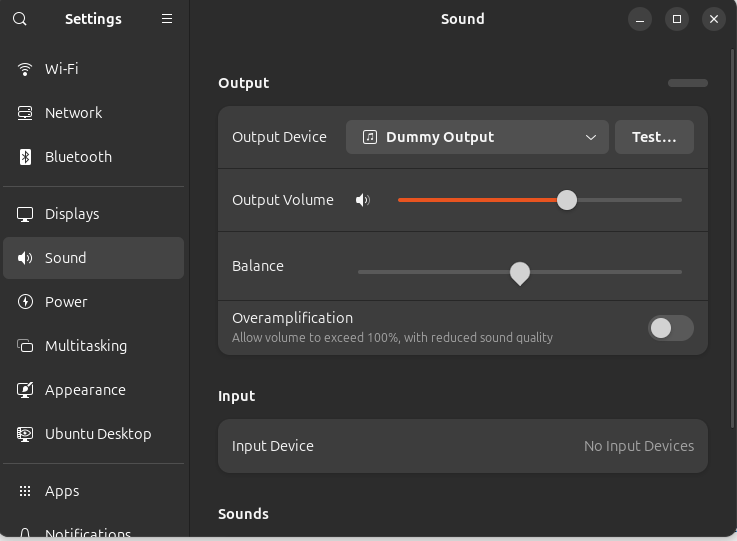Click the Wi-Fi icon in sidebar
Image resolution: width=737 pixels, height=541 pixels.
[x=25, y=69]
